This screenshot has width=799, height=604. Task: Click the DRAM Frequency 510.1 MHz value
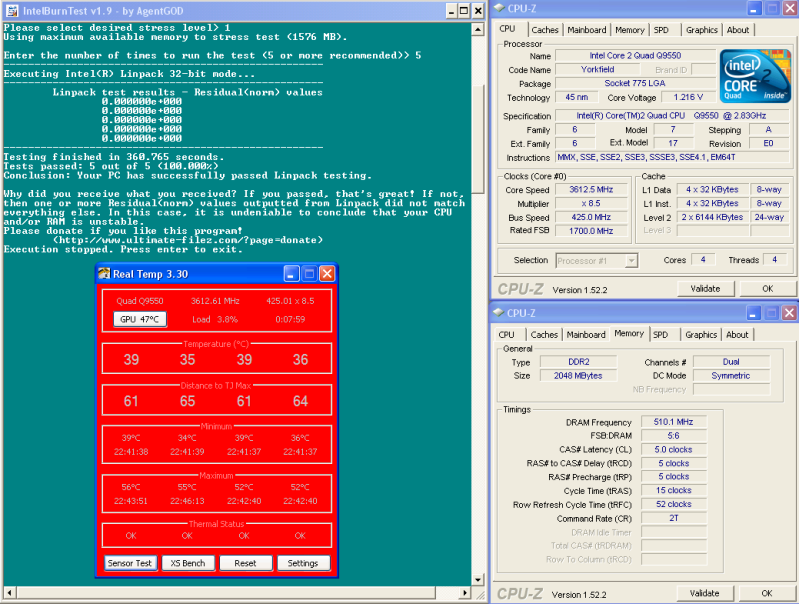coord(673,422)
